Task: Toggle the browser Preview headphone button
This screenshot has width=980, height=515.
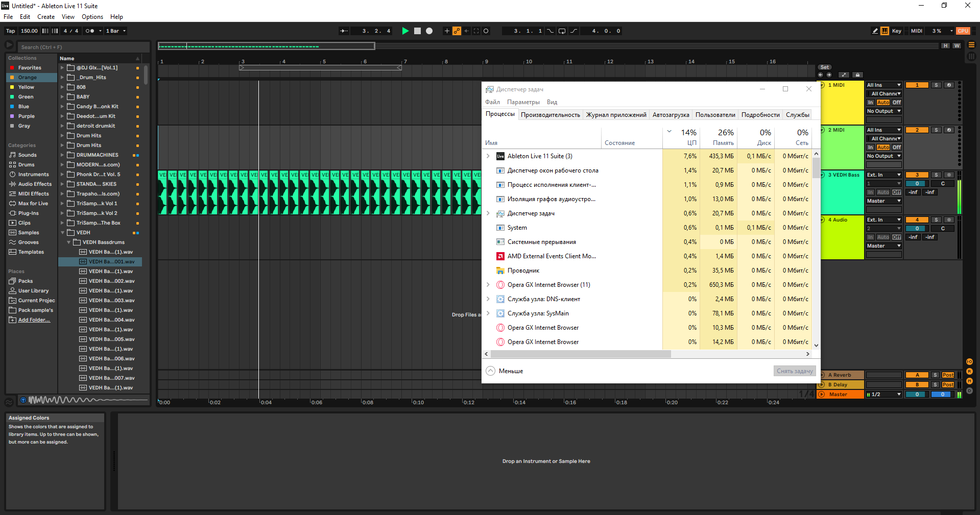Action: click(x=23, y=400)
